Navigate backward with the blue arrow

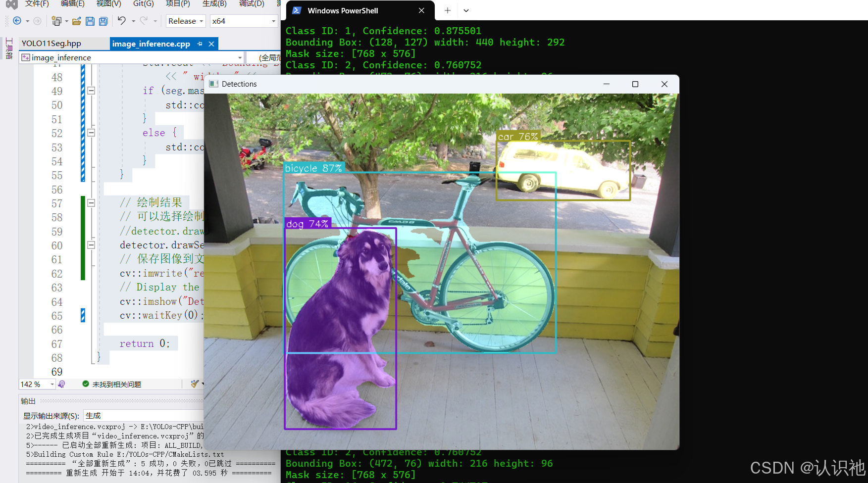point(17,21)
